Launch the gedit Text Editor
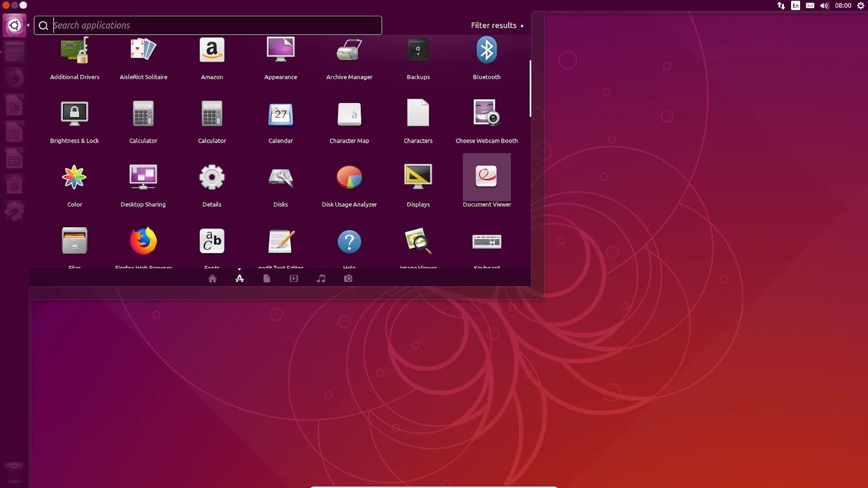This screenshot has width=868, height=488. 280,241
